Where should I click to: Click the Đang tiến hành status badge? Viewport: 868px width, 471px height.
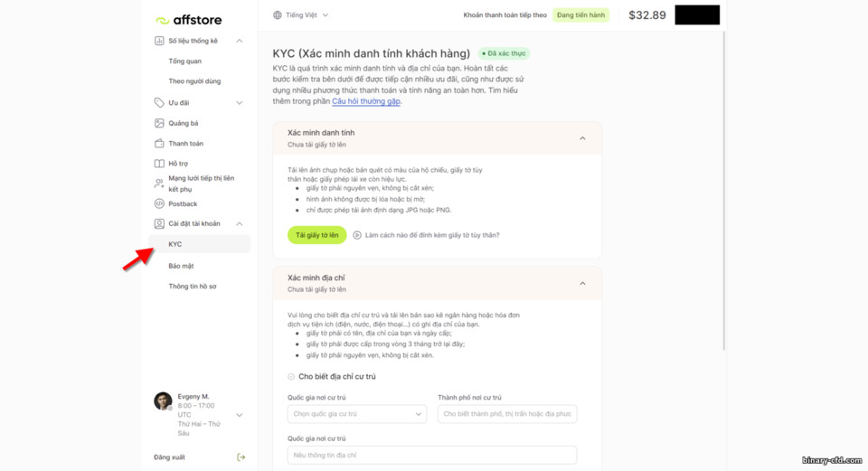click(580, 15)
